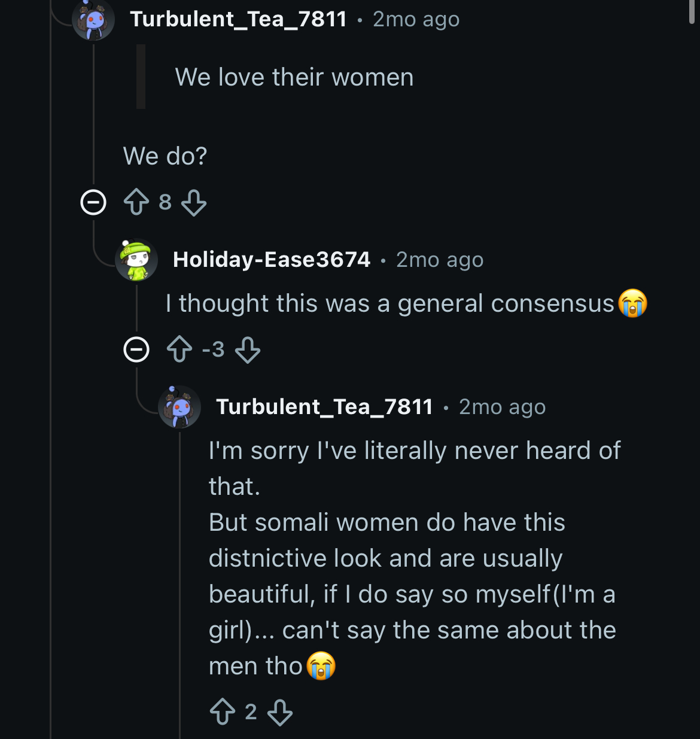This screenshot has height=739, width=700.
Task: Click the "2mo ago" timestamp on the top comment
Action: [416, 19]
